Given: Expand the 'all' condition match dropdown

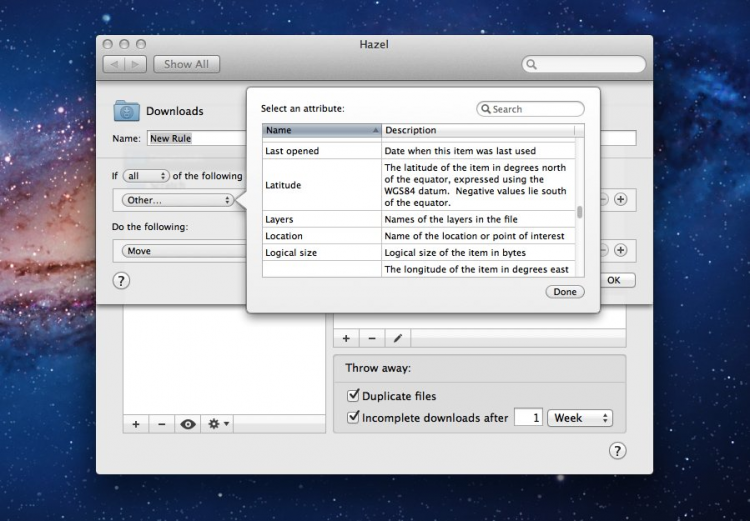Looking at the screenshot, I should 146,176.
